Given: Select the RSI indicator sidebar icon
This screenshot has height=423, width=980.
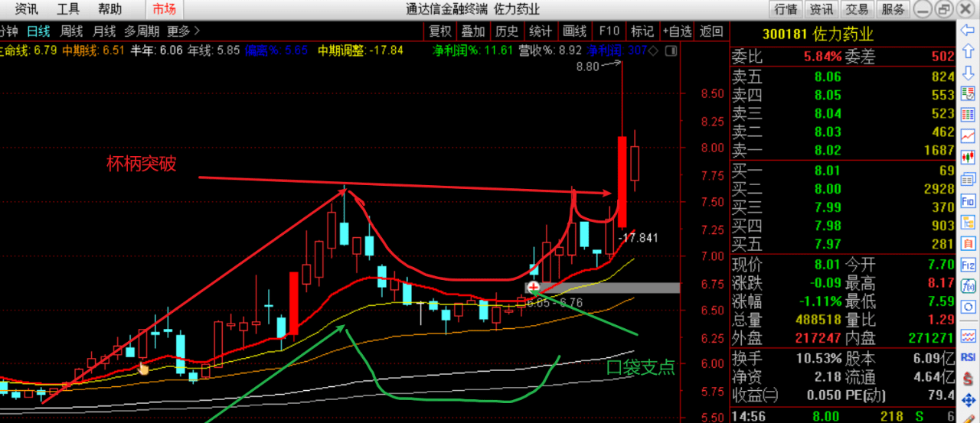Looking at the screenshot, I should coord(969,356).
